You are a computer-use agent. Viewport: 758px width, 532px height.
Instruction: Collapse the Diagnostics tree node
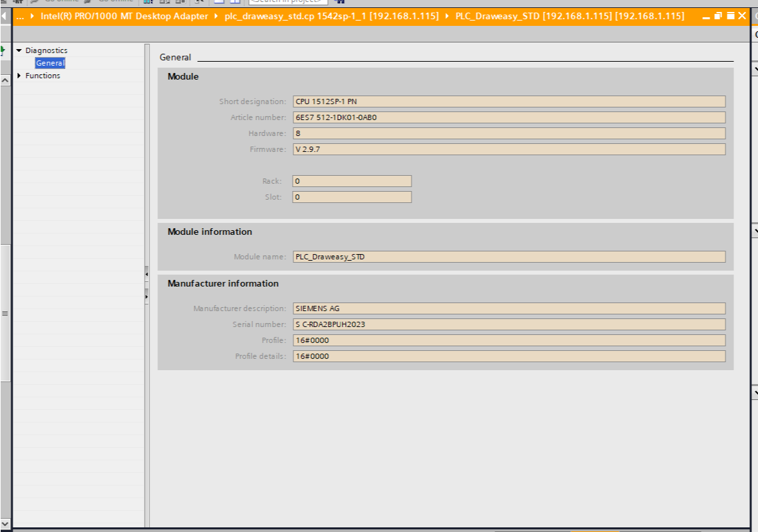click(19, 50)
